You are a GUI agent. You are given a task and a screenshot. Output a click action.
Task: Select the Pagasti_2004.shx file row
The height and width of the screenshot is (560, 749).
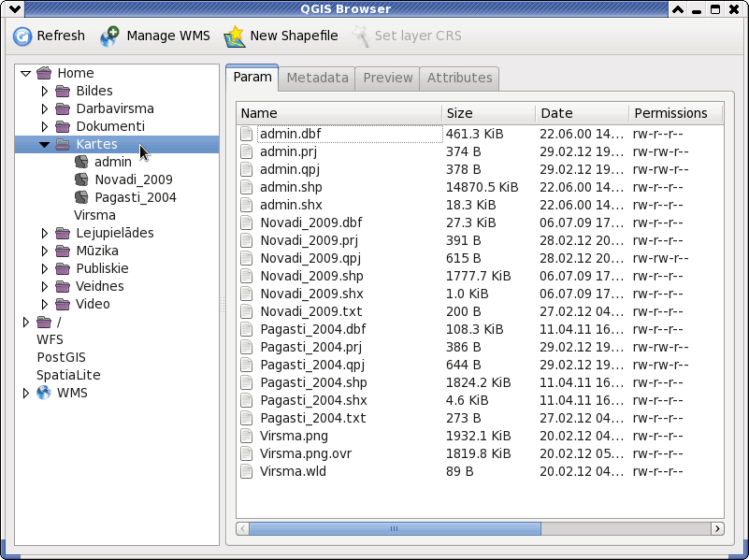pos(480,400)
